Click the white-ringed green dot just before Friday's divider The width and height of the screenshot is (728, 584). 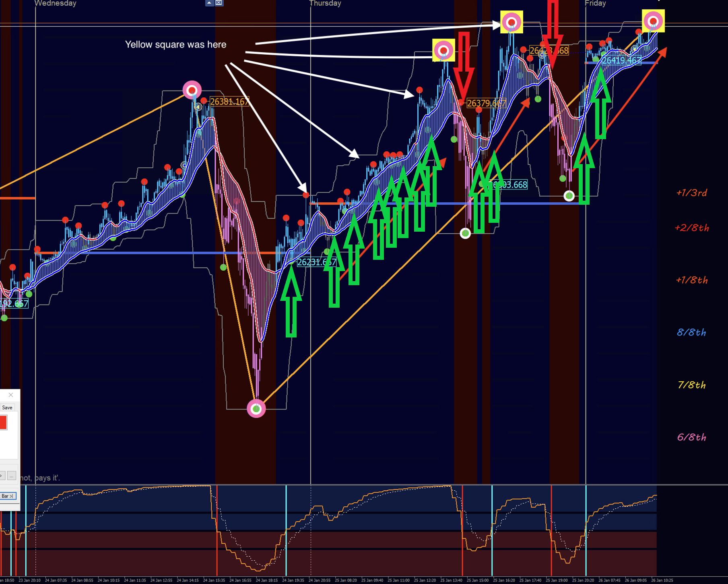pyautogui.click(x=569, y=196)
